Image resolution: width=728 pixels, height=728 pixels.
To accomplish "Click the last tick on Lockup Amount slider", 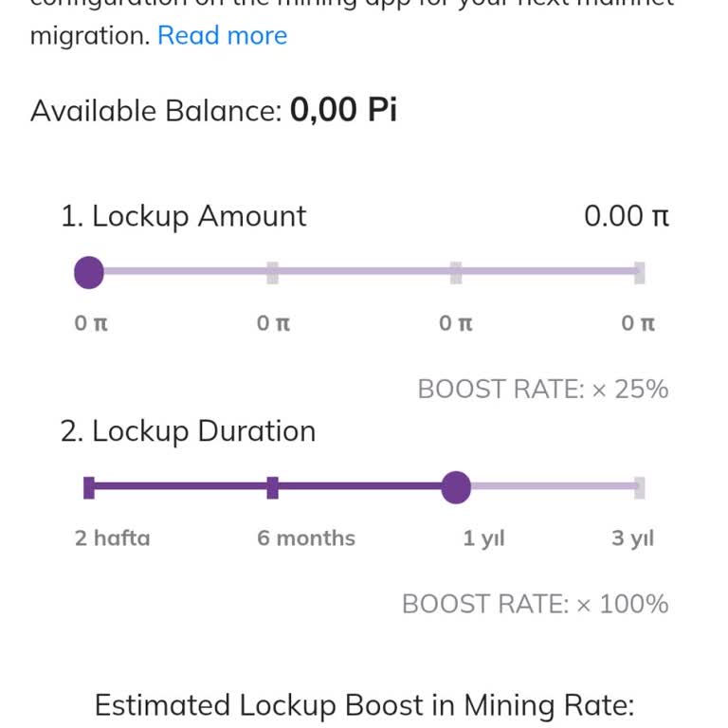I will [640, 273].
